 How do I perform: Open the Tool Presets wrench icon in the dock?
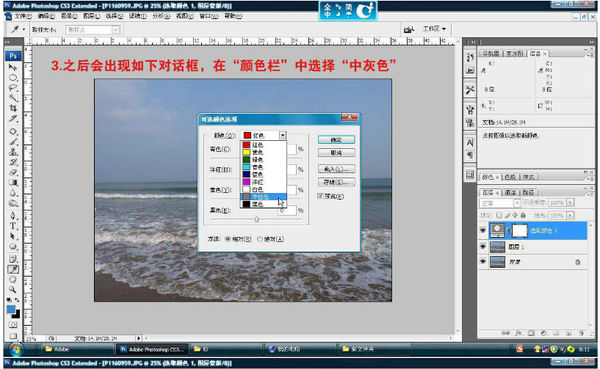[470, 90]
